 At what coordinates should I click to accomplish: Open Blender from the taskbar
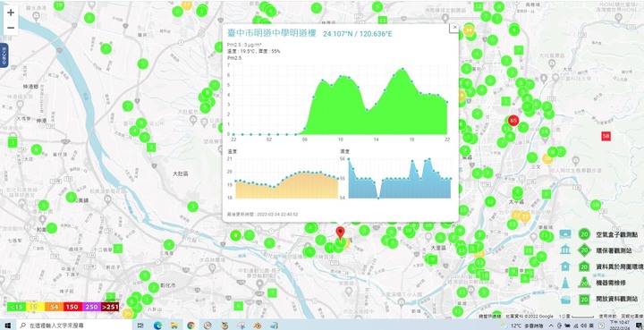(x=257, y=325)
